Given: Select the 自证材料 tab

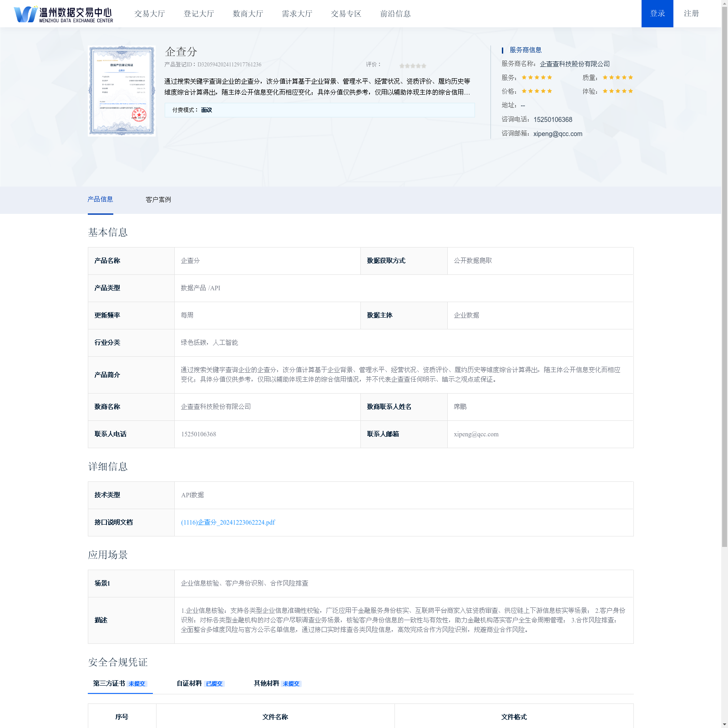Looking at the screenshot, I should (x=201, y=683).
